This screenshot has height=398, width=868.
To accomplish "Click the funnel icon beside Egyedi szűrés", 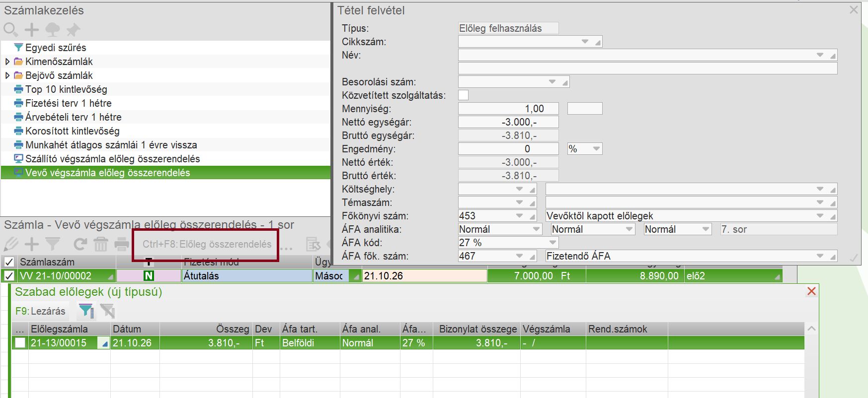I will [x=19, y=48].
